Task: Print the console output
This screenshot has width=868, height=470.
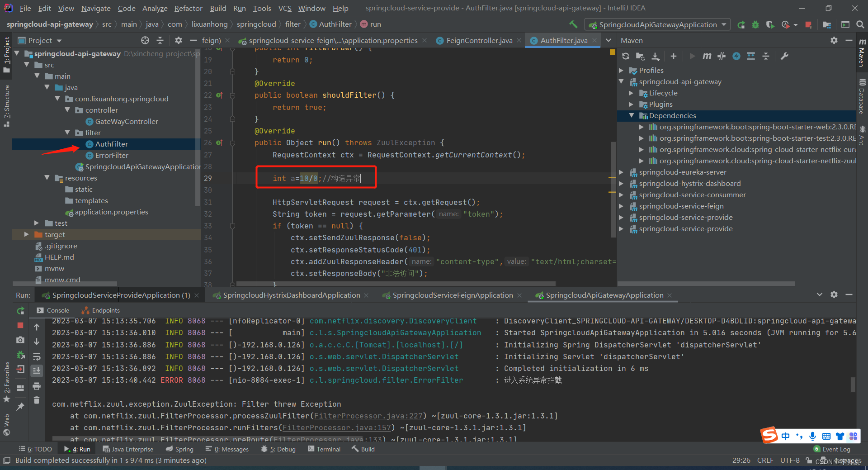Action: (37, 386)
